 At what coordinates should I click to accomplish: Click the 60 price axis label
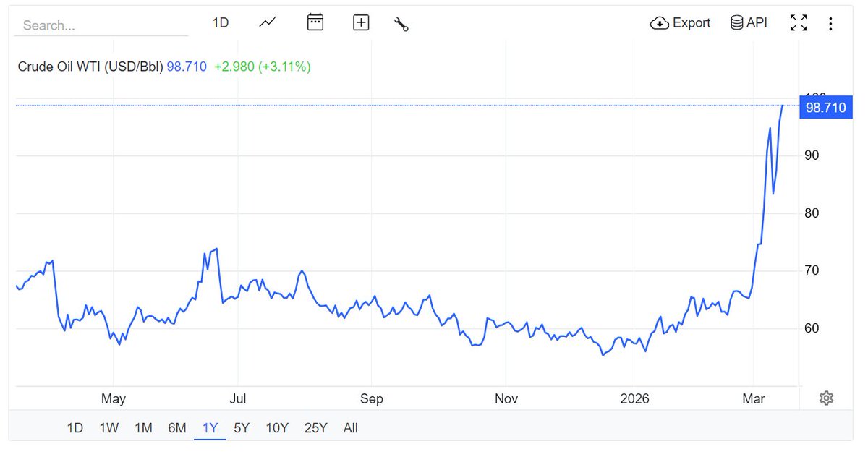tap(812, 328)
